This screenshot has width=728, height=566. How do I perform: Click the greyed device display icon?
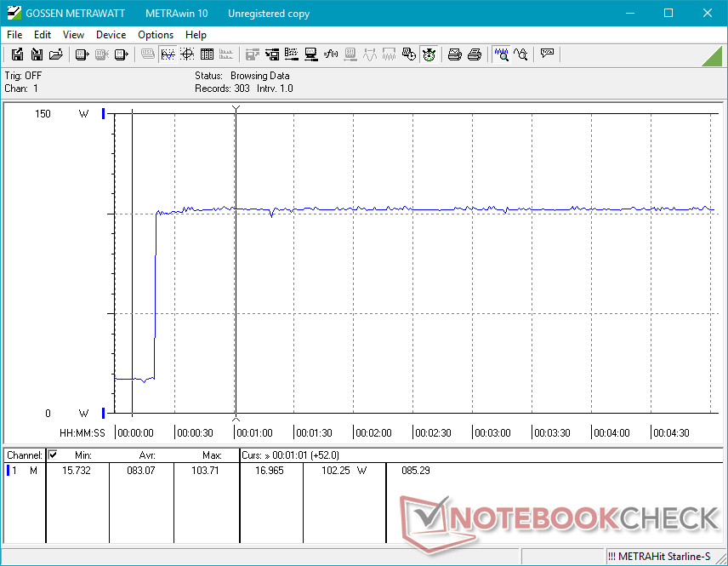[350, 54]
